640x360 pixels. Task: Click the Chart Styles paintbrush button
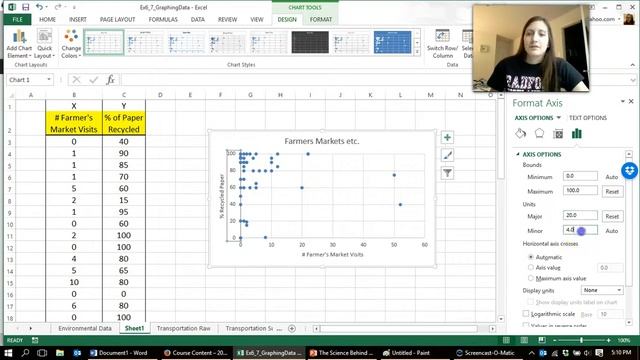pyautogui.click(x=447, y=155)
